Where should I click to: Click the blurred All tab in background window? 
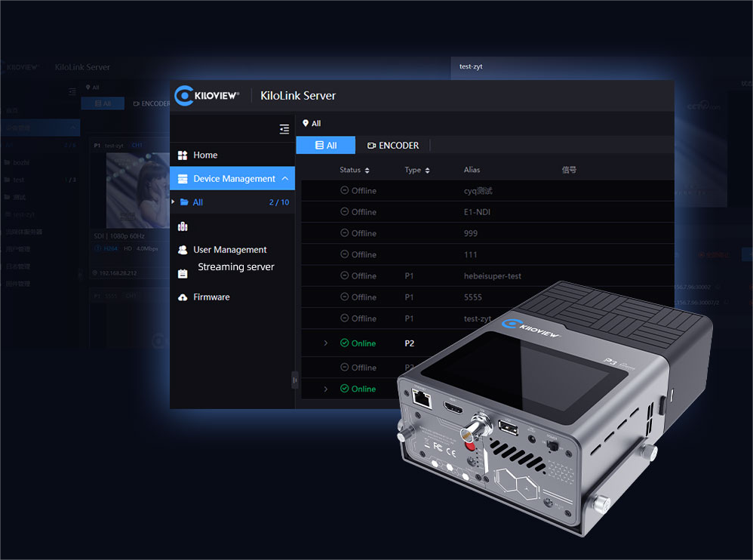pyautogui.click(x=103, y=103)
